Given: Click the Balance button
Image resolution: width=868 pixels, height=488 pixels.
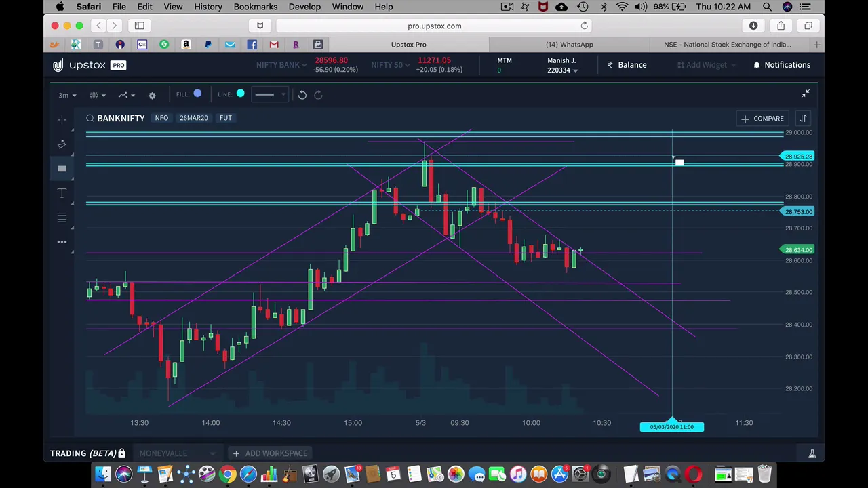Looking at the screenshot, I should 627,65.
